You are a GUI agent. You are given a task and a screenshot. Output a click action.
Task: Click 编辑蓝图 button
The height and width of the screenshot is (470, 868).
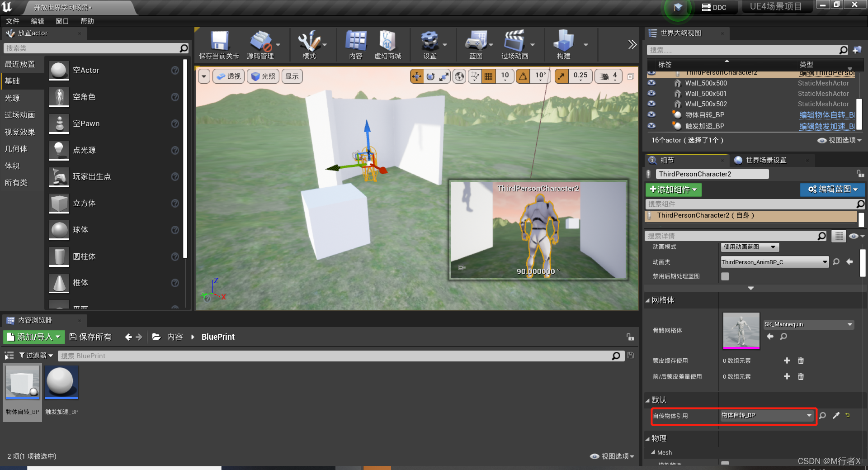coord(832,189)
